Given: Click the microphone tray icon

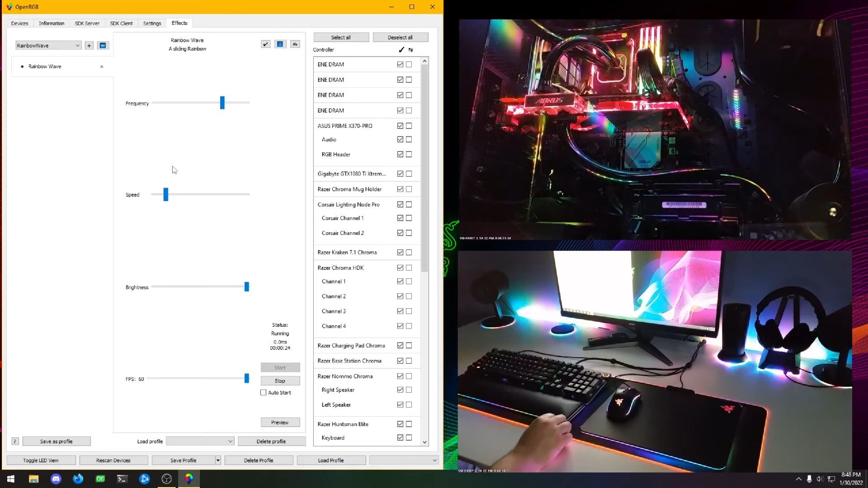Looking at the screenshot, I should click(x=809, y=479).
